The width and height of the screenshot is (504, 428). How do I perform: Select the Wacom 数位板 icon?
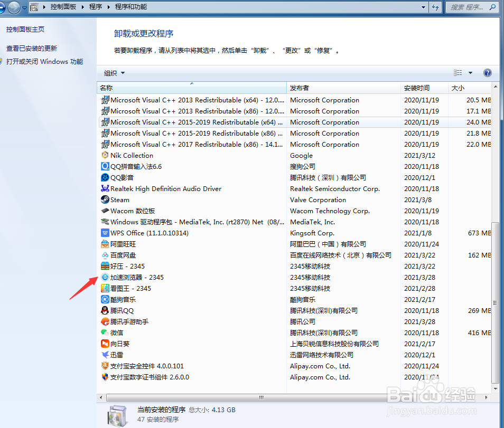coord(105,211)
